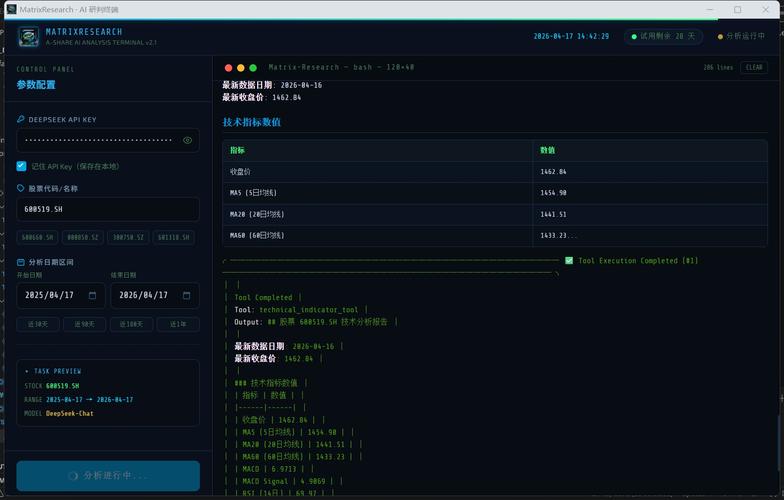The image size is (784, 500).
Task: Select the 600660.SH quick stock chip
Action: tap(38, 237)
